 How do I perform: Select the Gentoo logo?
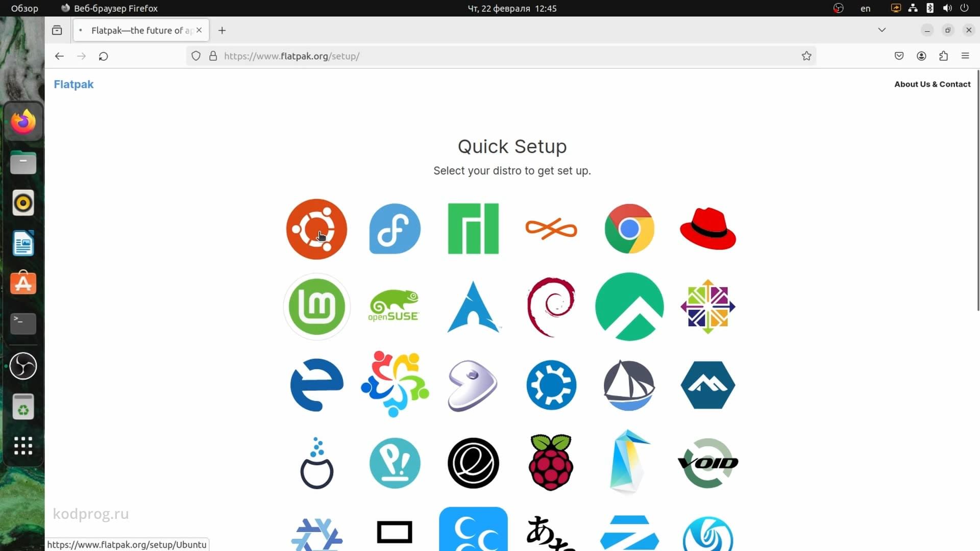point(473,385)
